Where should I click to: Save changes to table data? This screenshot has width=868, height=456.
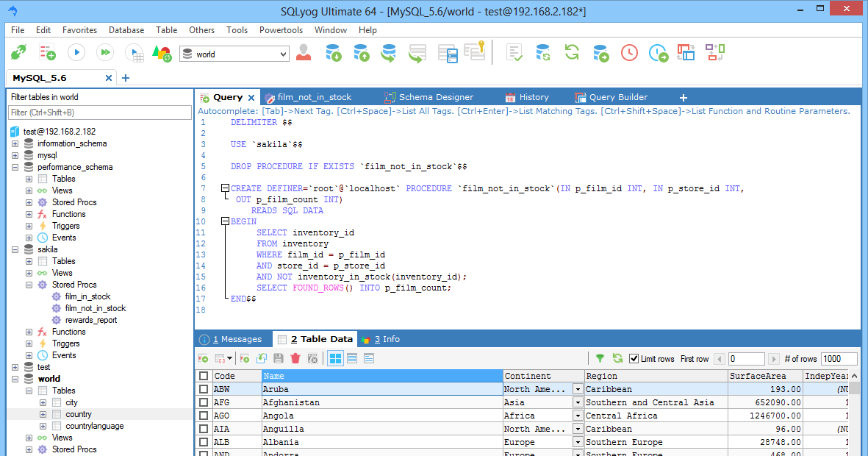[278, 357]
